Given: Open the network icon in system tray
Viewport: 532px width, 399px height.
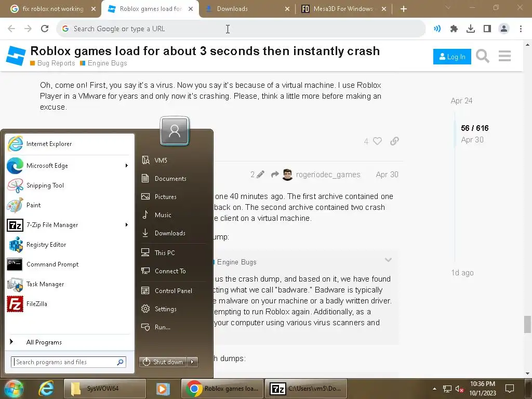Looking at the screenshot, I should (447, 389).
